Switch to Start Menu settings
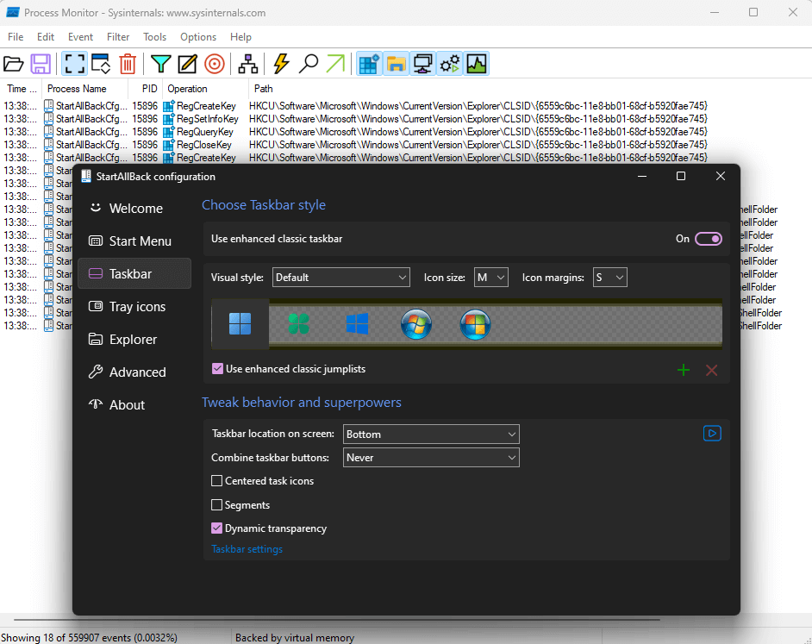The height and width of the screenshot is (644, 812). click(134, 241)
